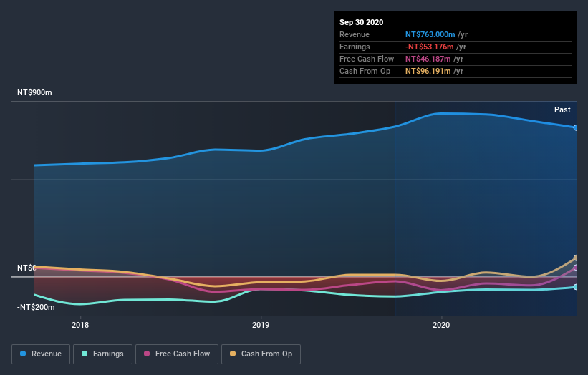Click the NT$0 y-axis label
This screenshot has height=375, width=588.
point(26,268)
